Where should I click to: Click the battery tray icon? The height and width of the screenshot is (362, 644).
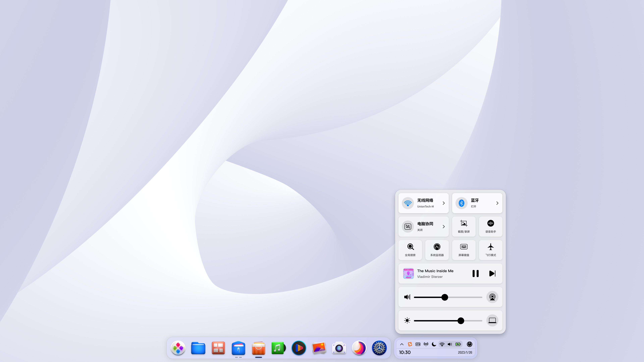(x=458, y=344)
